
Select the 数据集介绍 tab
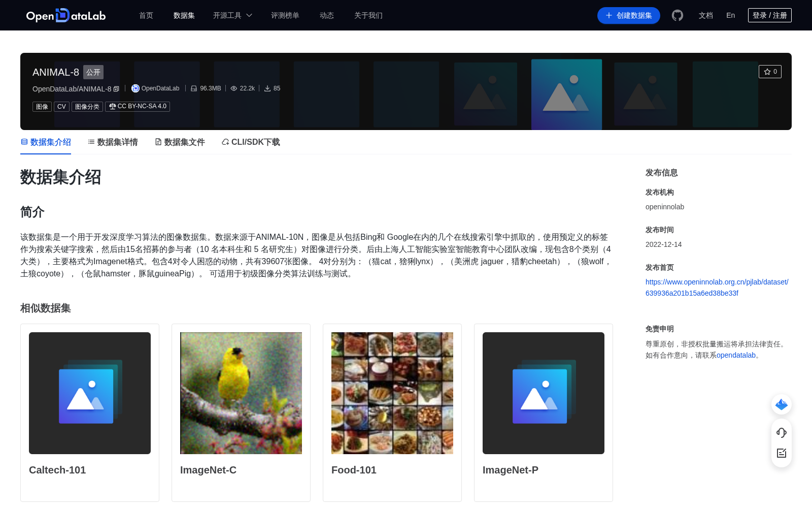[46, 142]
